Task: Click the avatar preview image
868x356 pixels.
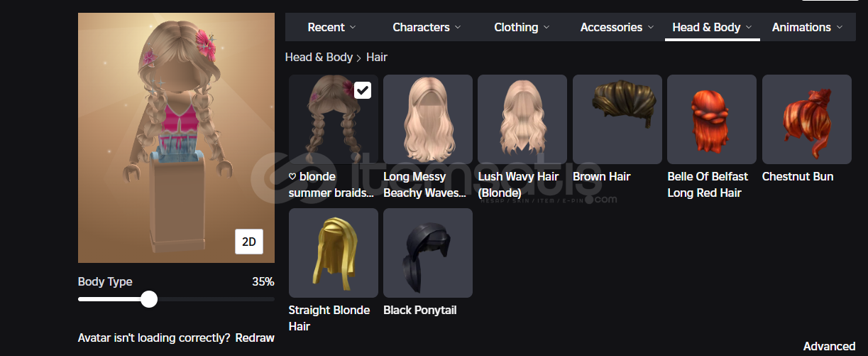Action: tap(176, 138)
